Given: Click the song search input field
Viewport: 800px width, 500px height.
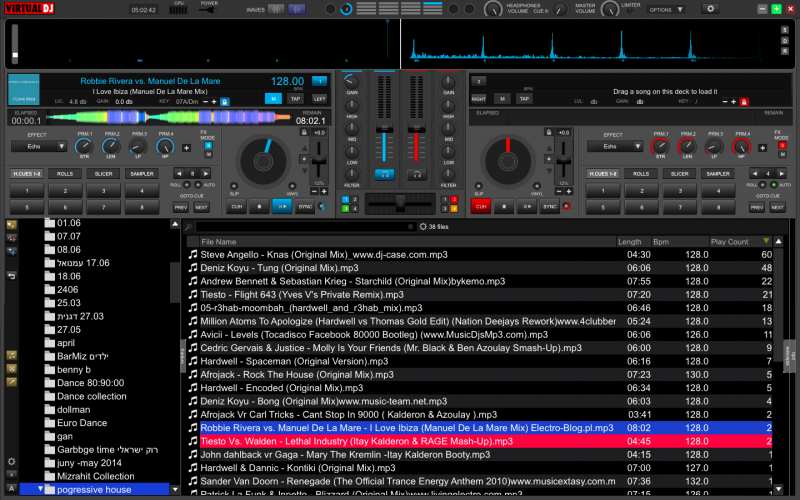Looking at the screenshot, I should tap(304, 227).
